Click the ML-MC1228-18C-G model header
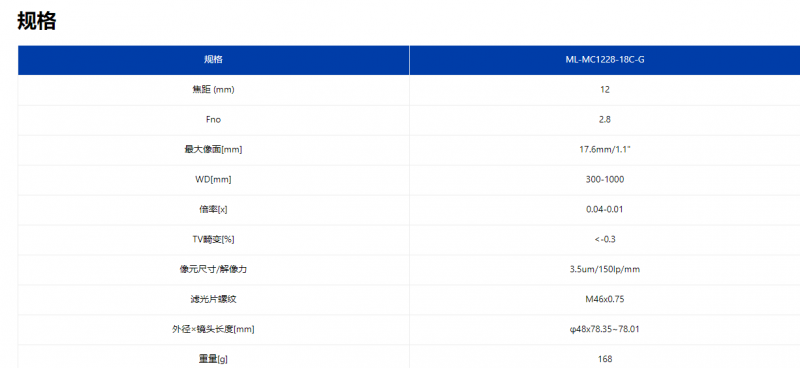The height and width of the screenshot is (368, 800). click(x=605, y=60)
